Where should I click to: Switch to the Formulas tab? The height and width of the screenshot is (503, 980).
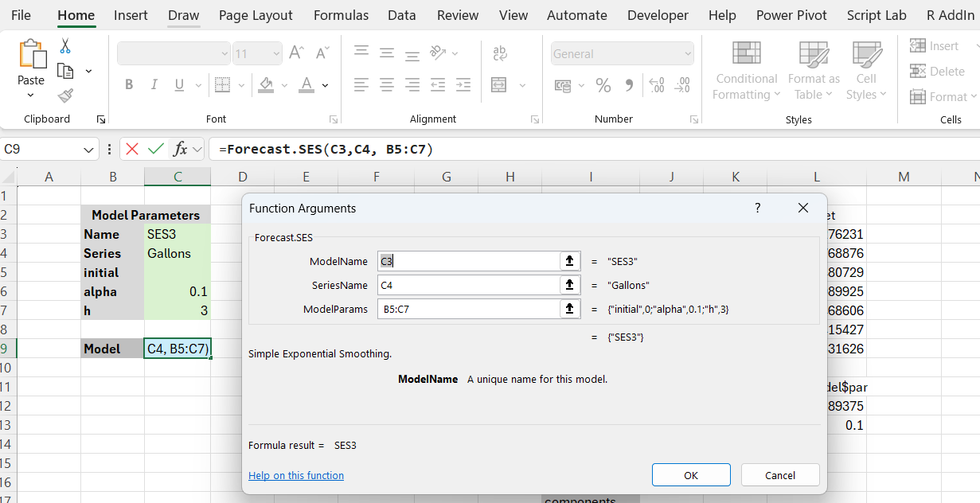[x=341, y=15]
